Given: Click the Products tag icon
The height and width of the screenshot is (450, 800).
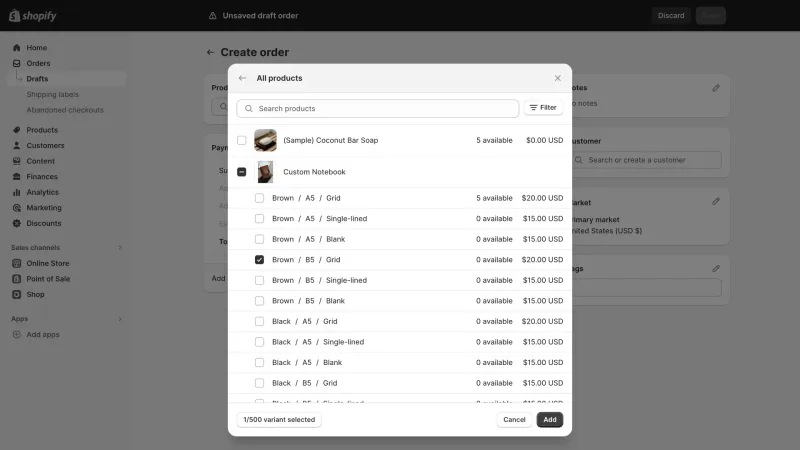Looking at the screenshot, I should tap(16, 130).
